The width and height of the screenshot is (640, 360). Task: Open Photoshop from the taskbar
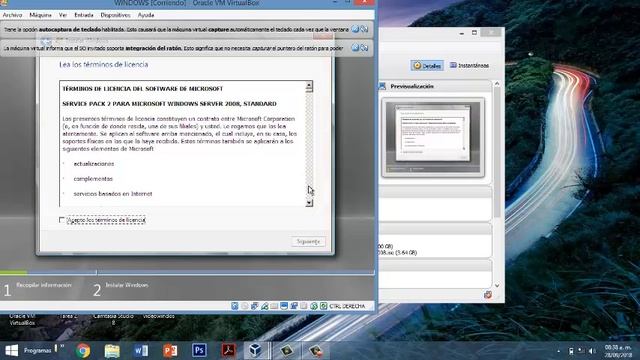(199, 350)
